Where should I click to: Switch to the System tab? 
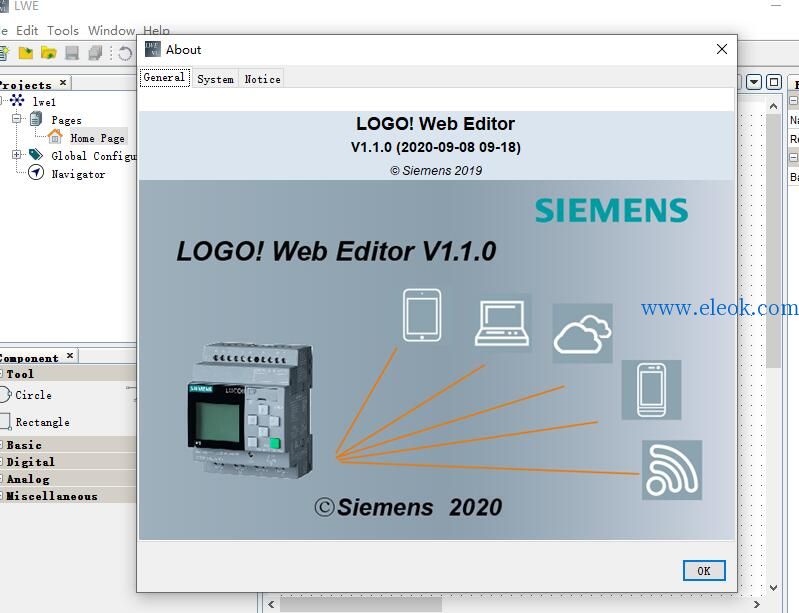tap(216, 79)
